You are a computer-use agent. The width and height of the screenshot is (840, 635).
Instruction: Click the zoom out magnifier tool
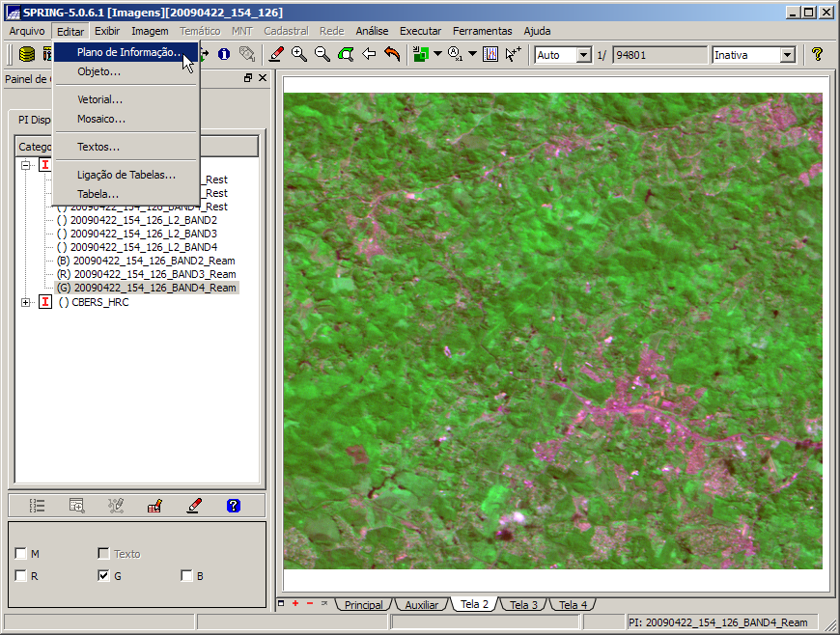click(322, 55)
